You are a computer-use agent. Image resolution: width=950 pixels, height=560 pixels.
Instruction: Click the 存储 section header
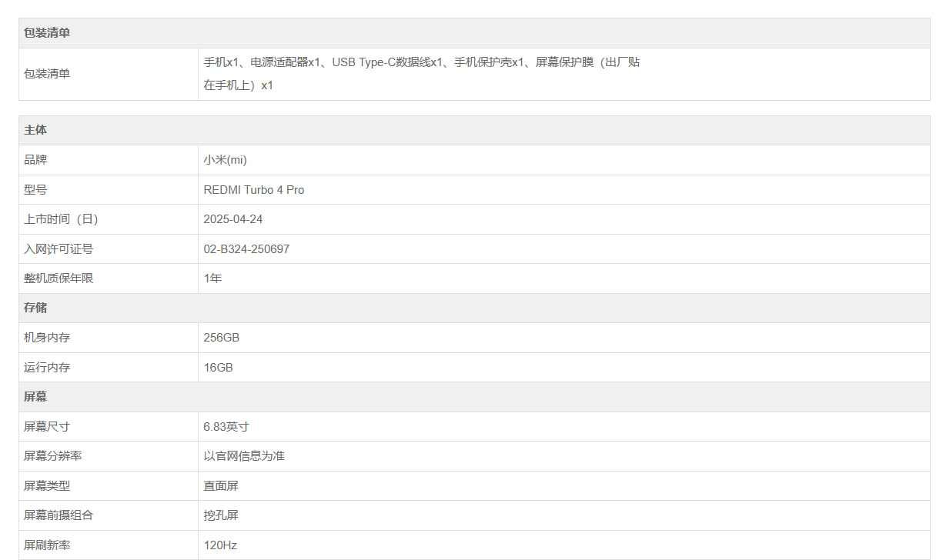[x=35, y=308]
